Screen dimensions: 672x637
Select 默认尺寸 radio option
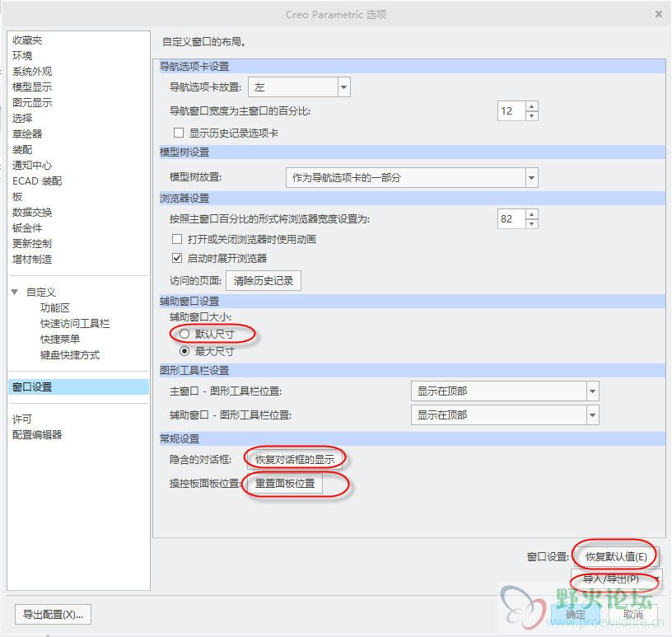pos(184,334)
